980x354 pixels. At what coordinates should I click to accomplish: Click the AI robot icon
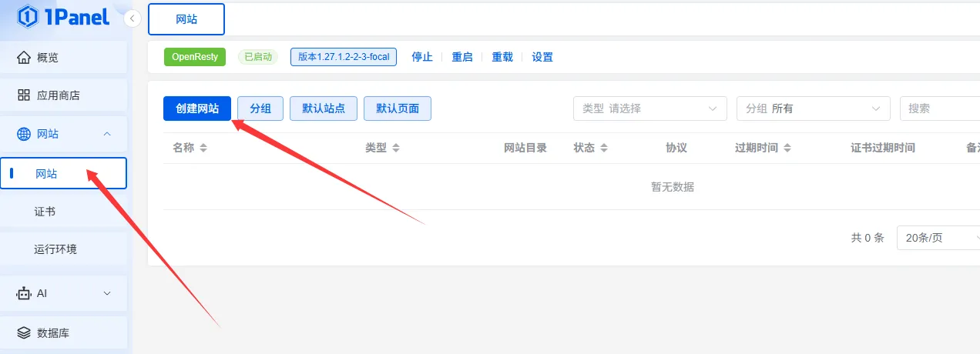point(24,293)
